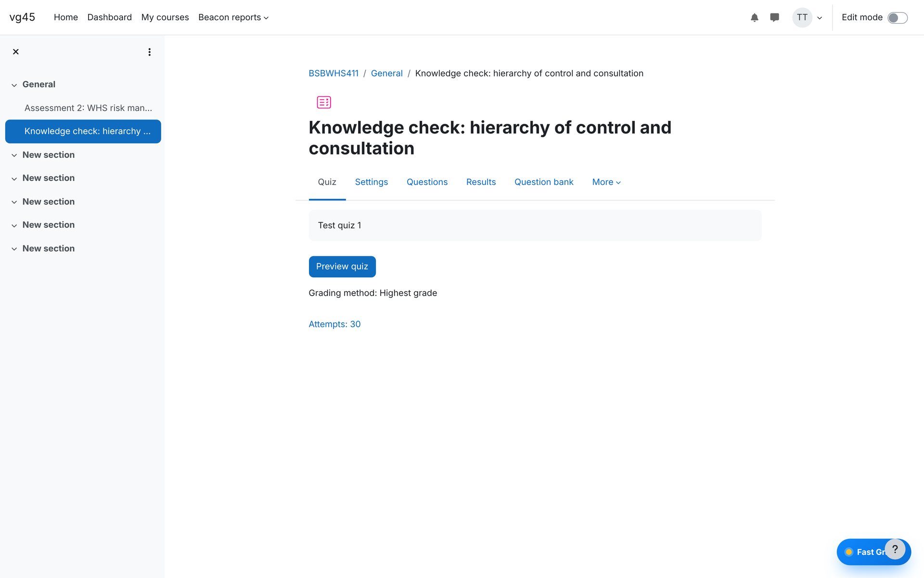Collapse the first New section chevron
This screenshot has height=578, width=924.
coord(14,155)
